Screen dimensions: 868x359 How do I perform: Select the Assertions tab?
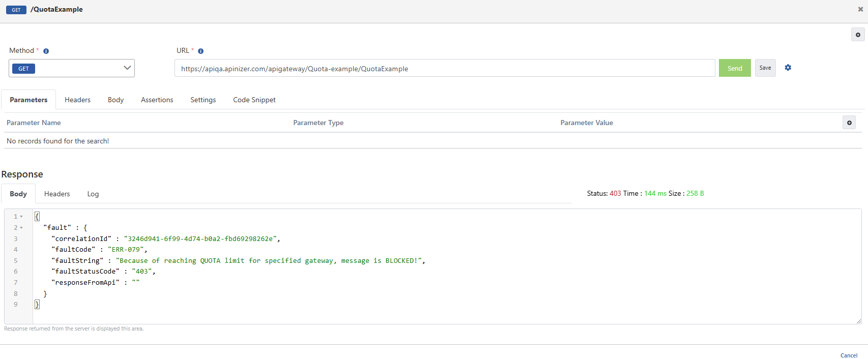coord(157,100)
